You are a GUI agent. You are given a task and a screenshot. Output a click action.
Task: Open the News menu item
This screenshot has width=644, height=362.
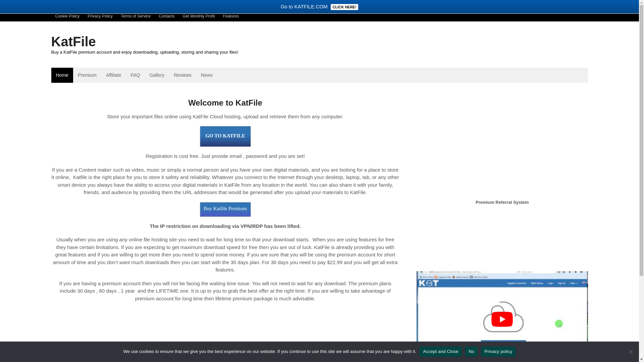(207, 75)
